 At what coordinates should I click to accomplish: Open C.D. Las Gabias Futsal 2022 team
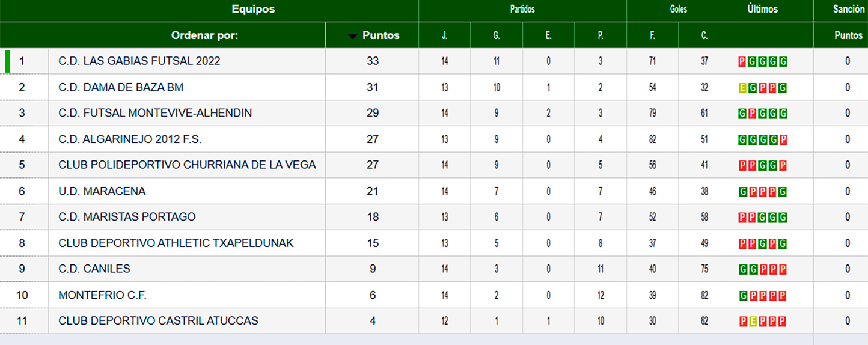click(139, 61)
